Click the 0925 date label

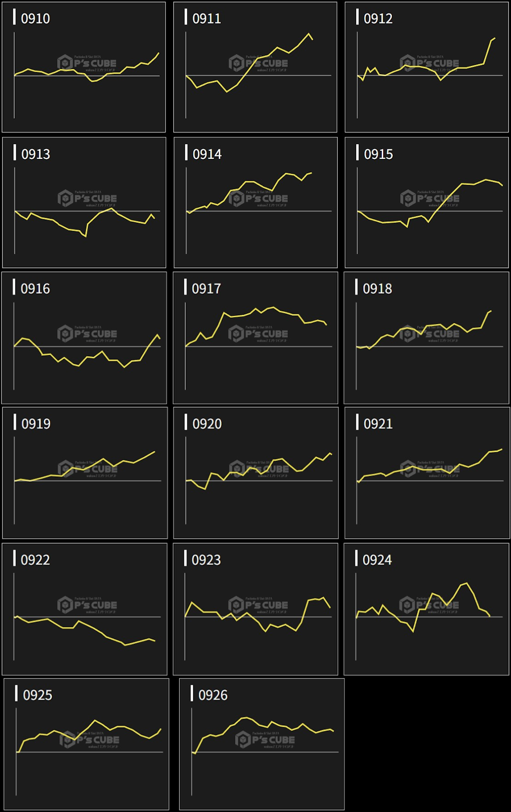click(x=37, y=695)
